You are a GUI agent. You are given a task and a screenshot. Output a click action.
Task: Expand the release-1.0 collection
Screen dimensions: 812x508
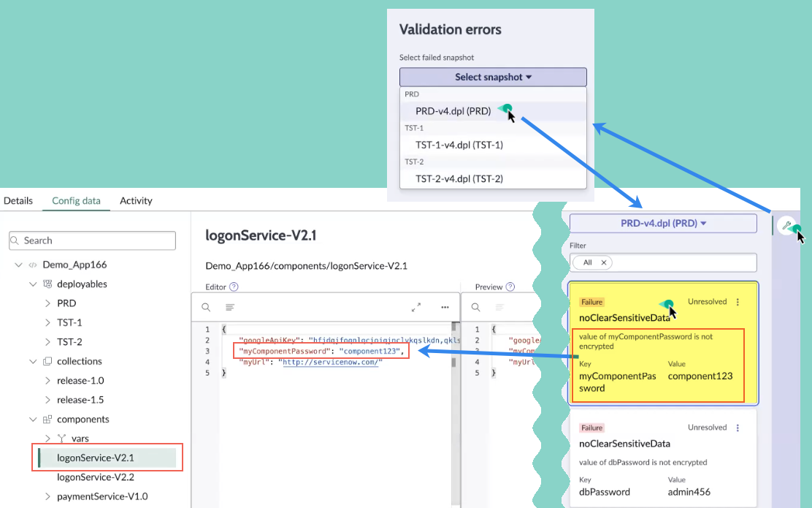click(x=47, y=381)
